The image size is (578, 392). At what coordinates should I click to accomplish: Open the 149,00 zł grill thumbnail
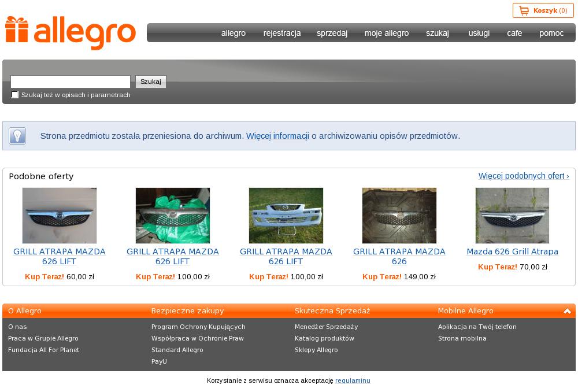coord(399,215)
